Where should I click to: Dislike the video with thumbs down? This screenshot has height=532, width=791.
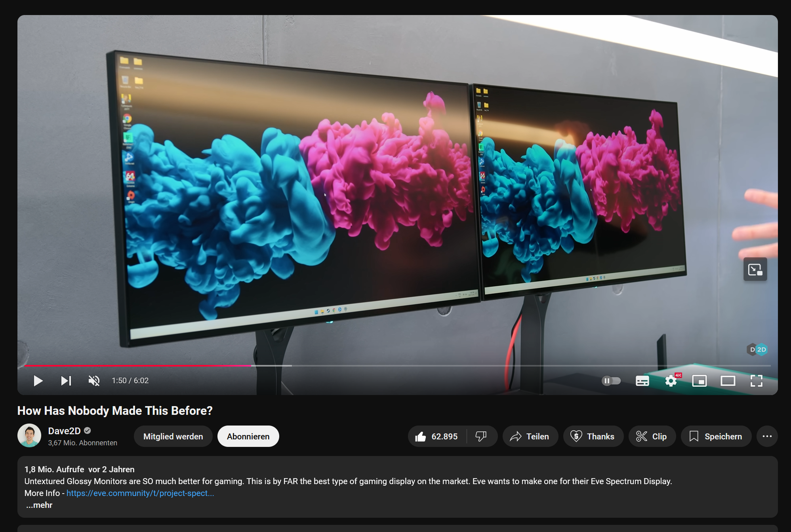coord(481,436)
